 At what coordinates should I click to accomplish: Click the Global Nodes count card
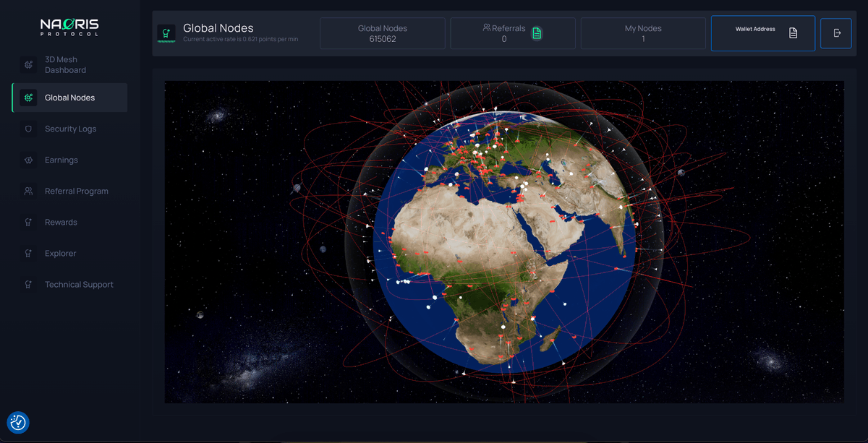383,33
